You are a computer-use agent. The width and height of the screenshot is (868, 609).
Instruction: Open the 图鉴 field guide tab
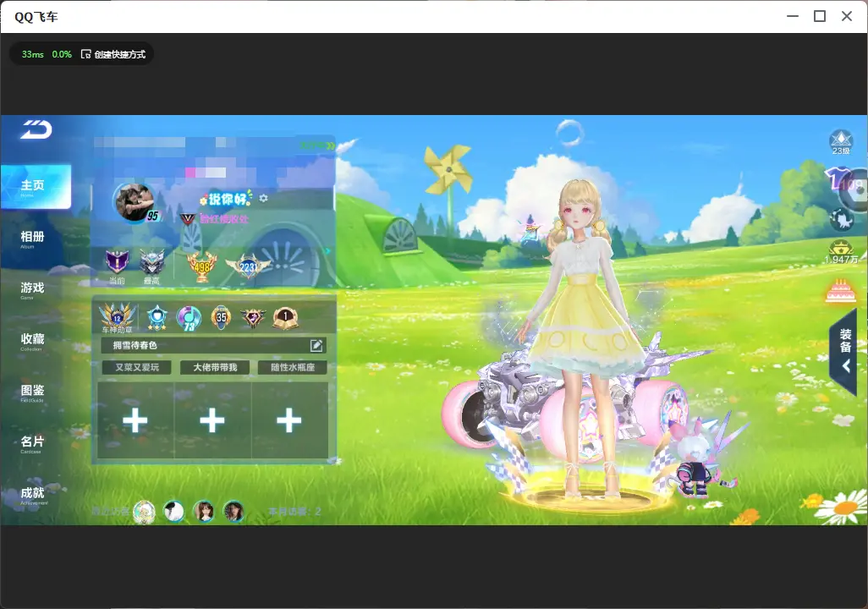tap(32, 392)
